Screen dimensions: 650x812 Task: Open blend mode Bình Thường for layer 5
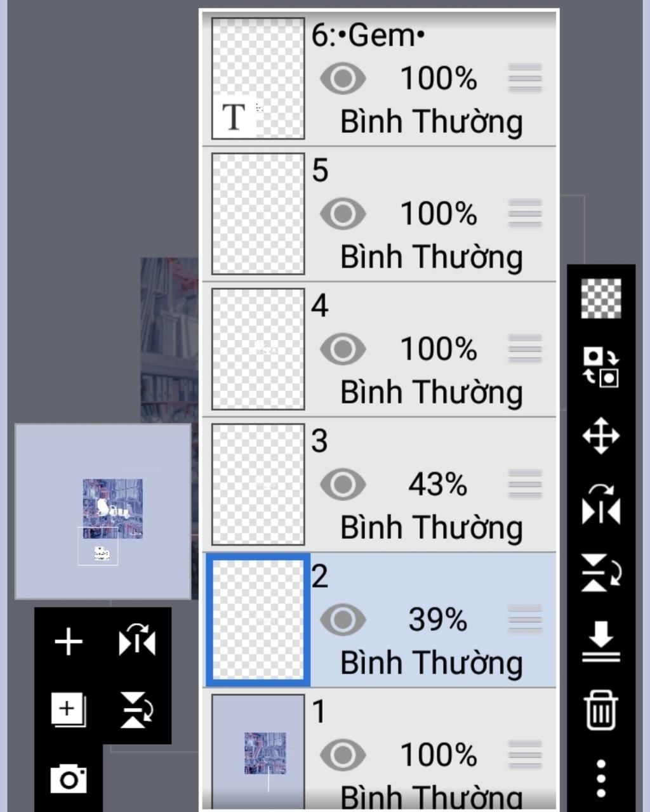432,257
